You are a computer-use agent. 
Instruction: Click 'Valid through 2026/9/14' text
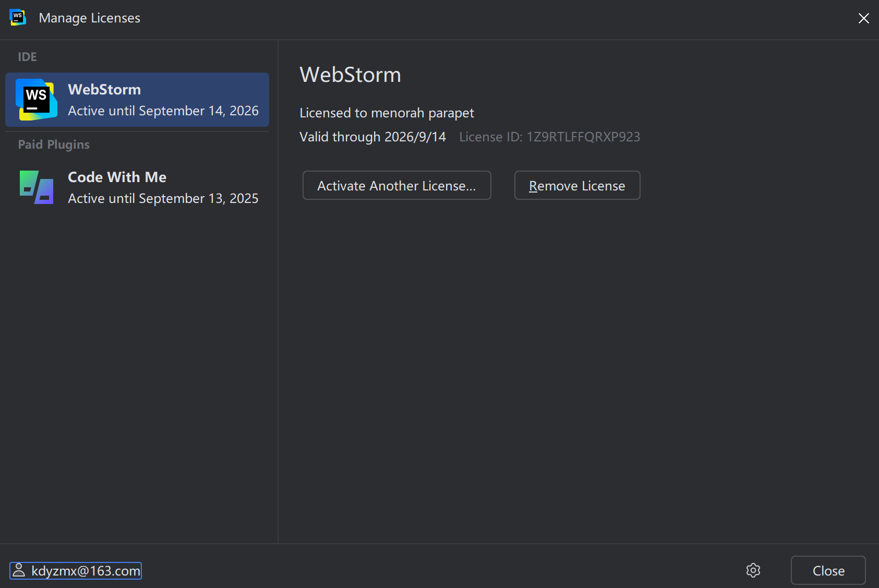tap(372, 137)
